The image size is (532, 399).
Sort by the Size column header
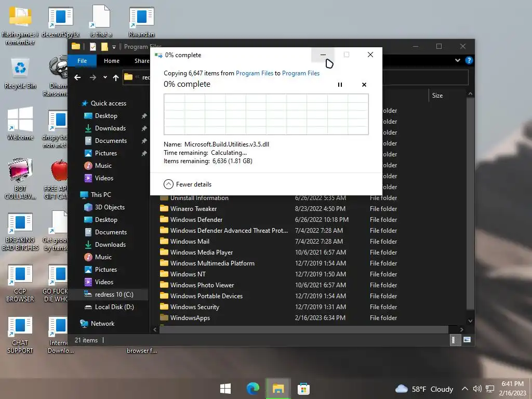(x=437, y=96)
